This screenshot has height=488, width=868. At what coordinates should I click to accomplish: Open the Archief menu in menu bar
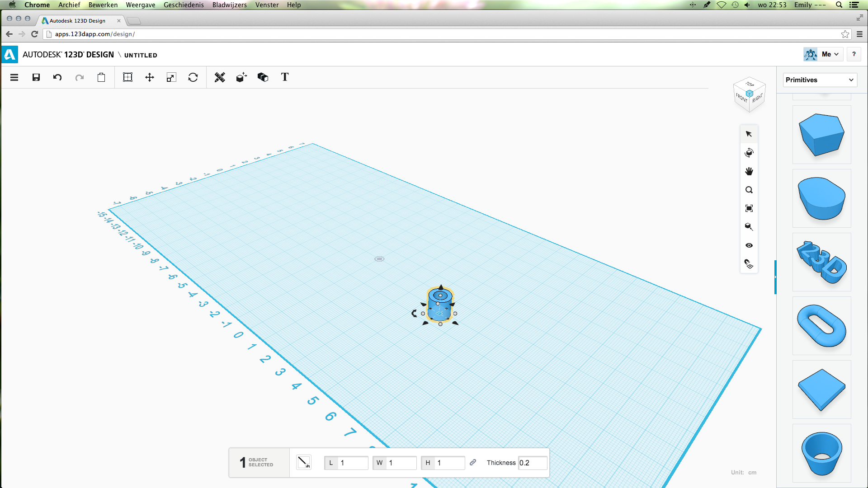[x=69, y=5]
